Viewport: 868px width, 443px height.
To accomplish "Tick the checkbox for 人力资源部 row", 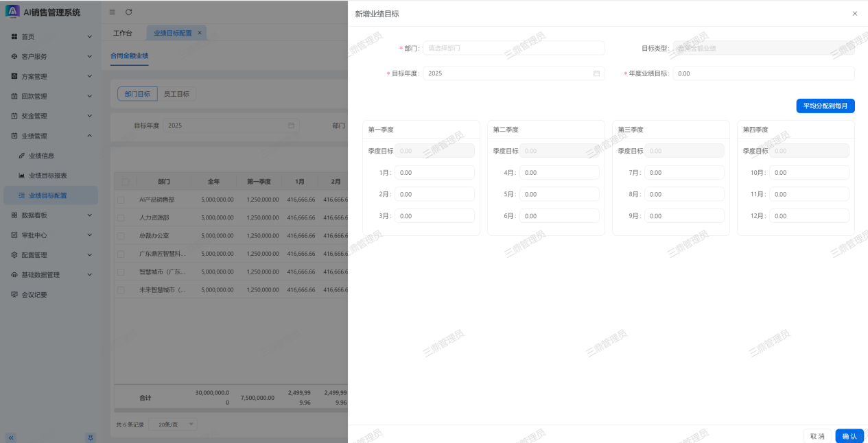I will click(x=121, y=217).
